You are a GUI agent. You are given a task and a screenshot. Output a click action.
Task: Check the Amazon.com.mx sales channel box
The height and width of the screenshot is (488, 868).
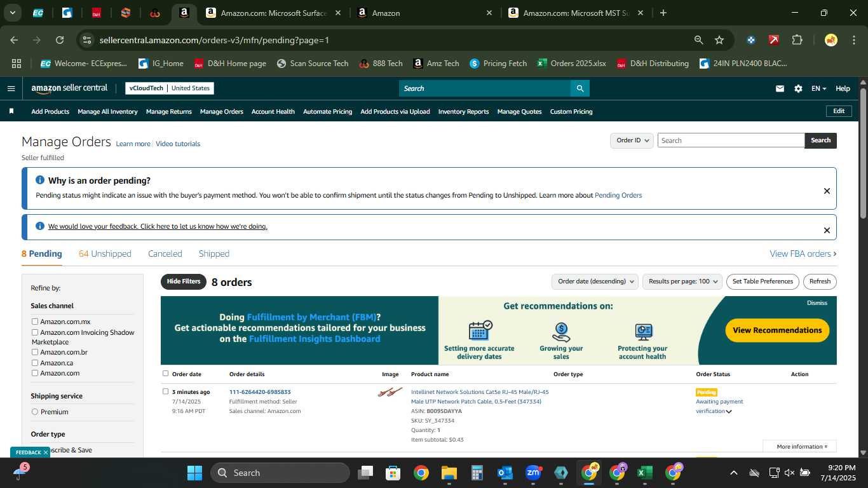click(35, 322)
